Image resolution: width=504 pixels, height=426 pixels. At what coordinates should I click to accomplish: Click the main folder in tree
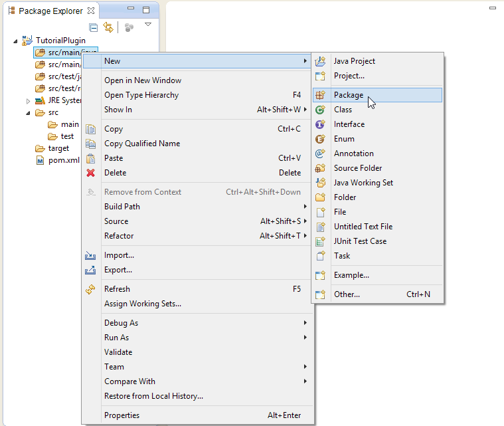[63, 124]
